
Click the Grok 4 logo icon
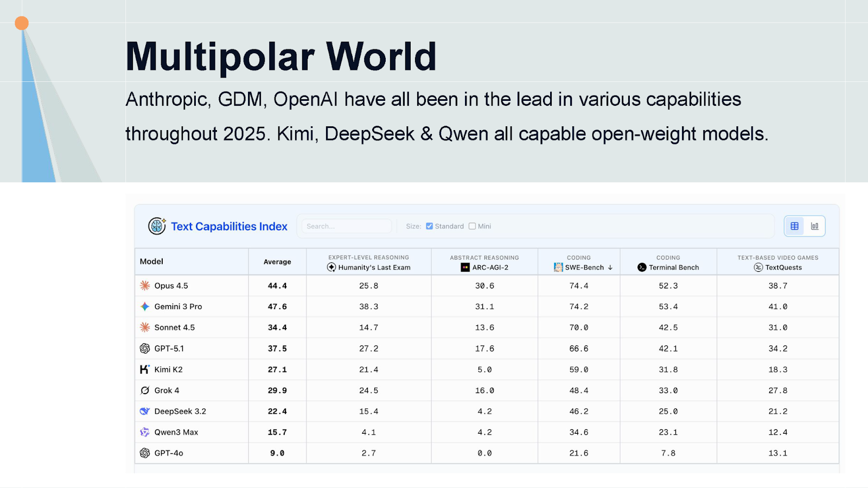[145, 390]
